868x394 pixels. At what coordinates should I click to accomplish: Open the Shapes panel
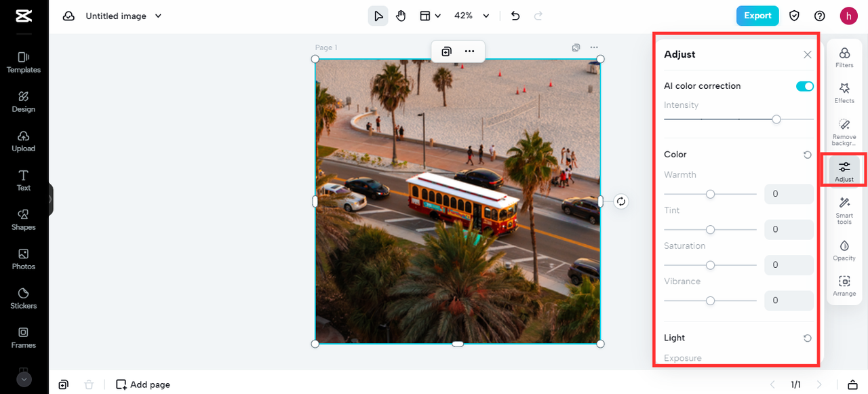point(24,220)
